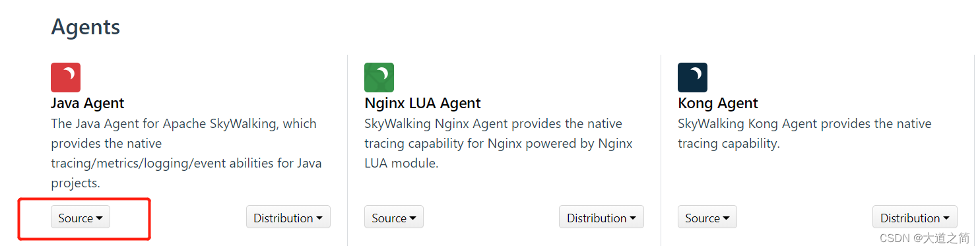
Task: Open the Kong Agent Source dropdown
Action: point(707,218)
